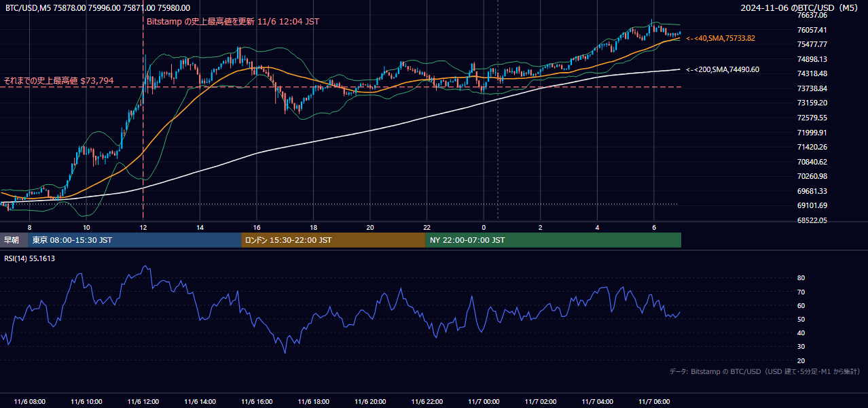Click the それまでの史上最高値 $73,794 label
Viewport: 868px width, 408px height.
coord(58,80)
